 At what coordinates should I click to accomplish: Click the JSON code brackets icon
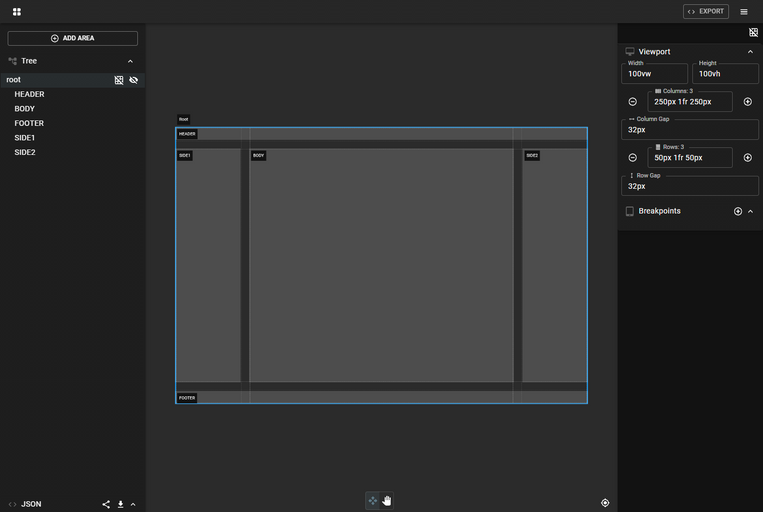tap(13, 504)
